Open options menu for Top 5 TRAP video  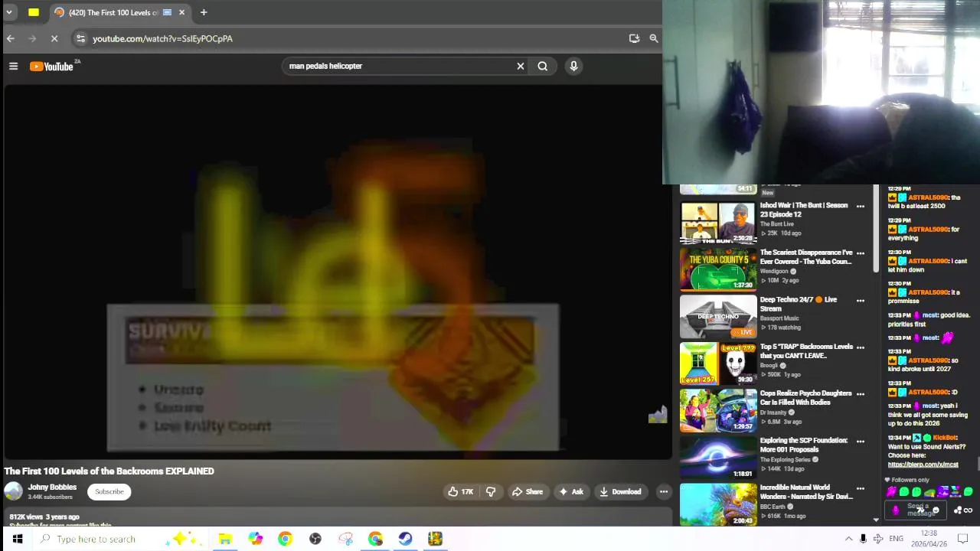pyautogui.click(x=861, y=347)
